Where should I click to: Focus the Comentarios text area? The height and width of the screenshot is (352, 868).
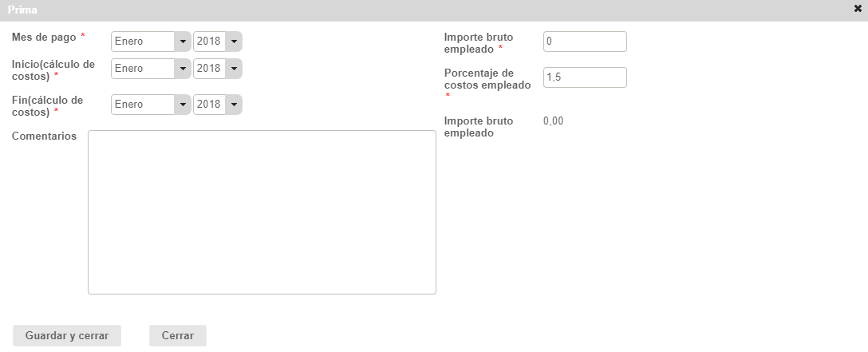tap(262, 212)
